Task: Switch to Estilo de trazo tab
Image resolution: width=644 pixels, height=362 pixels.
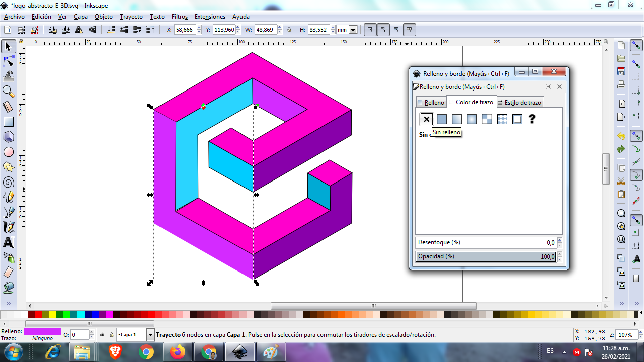Action: coord(519,102)
